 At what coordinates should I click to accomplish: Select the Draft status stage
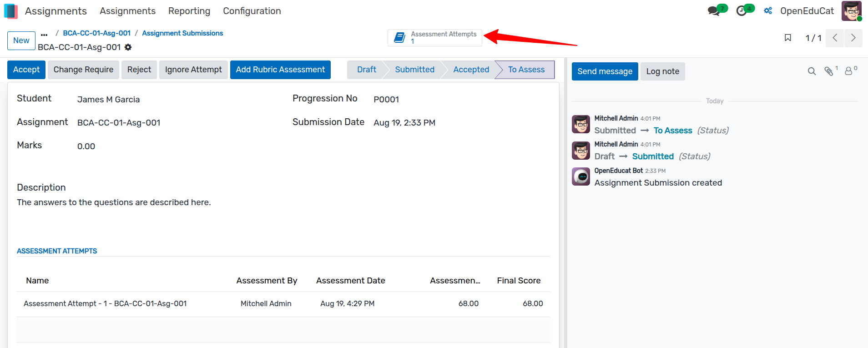click(x=366, y=70)
